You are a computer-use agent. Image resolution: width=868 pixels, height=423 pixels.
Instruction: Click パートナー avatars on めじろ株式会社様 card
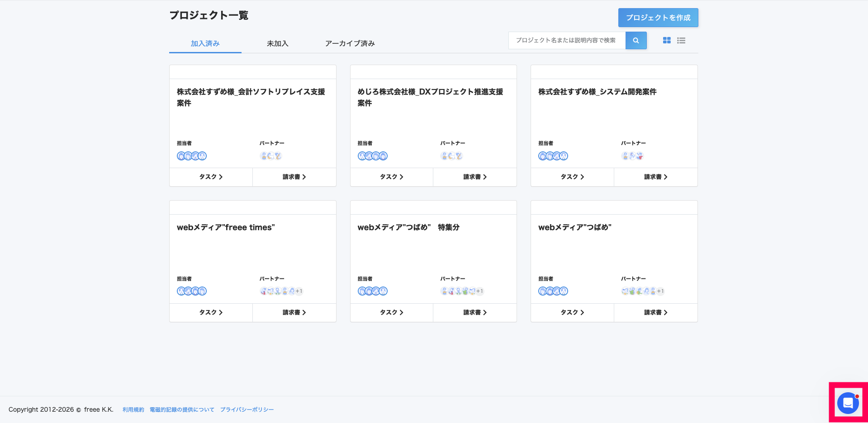point(452,156)
